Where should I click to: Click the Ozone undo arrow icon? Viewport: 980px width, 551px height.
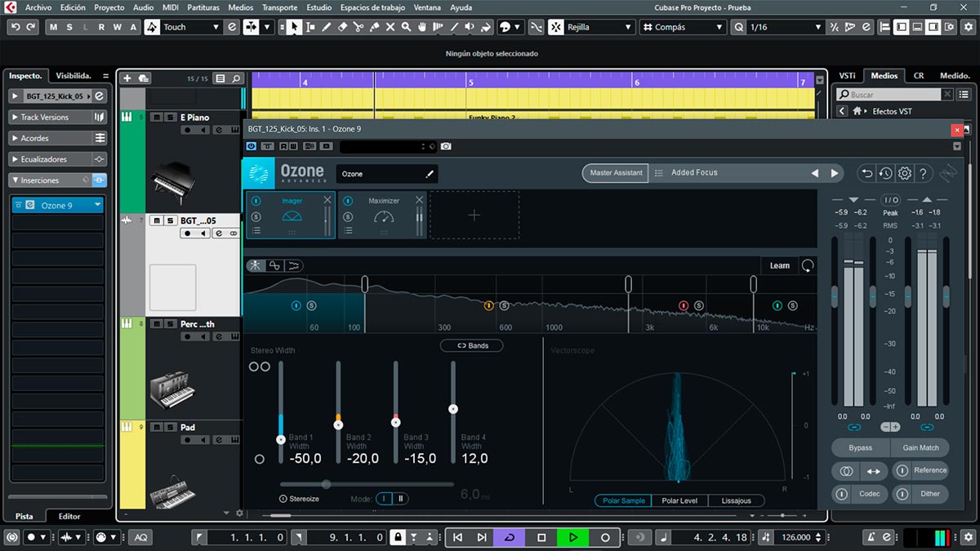[867, 173]
